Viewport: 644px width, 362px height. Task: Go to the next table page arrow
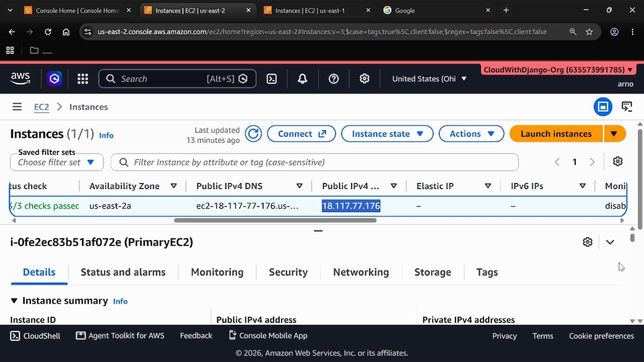click(592, 162)
